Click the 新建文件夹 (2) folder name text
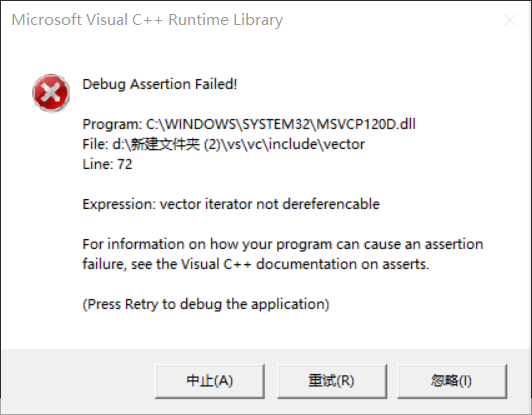This screenshot has width=532, height=415. 176,144
